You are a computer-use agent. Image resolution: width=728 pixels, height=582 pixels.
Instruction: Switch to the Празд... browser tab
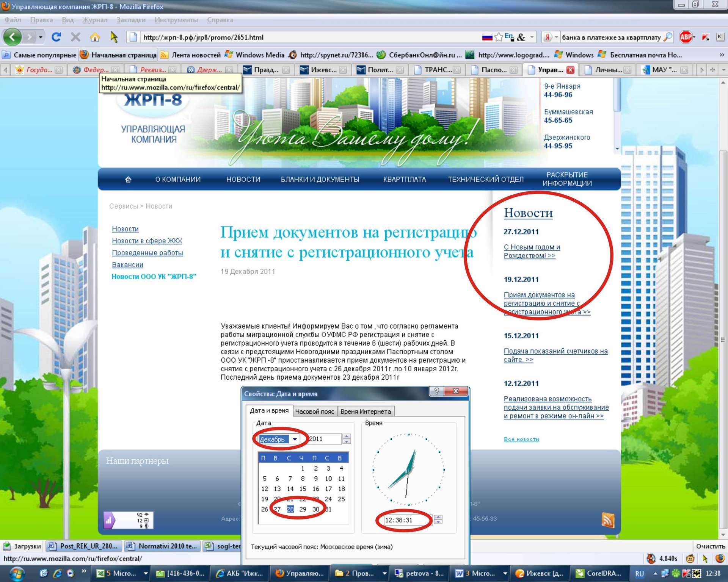[266, 70]
